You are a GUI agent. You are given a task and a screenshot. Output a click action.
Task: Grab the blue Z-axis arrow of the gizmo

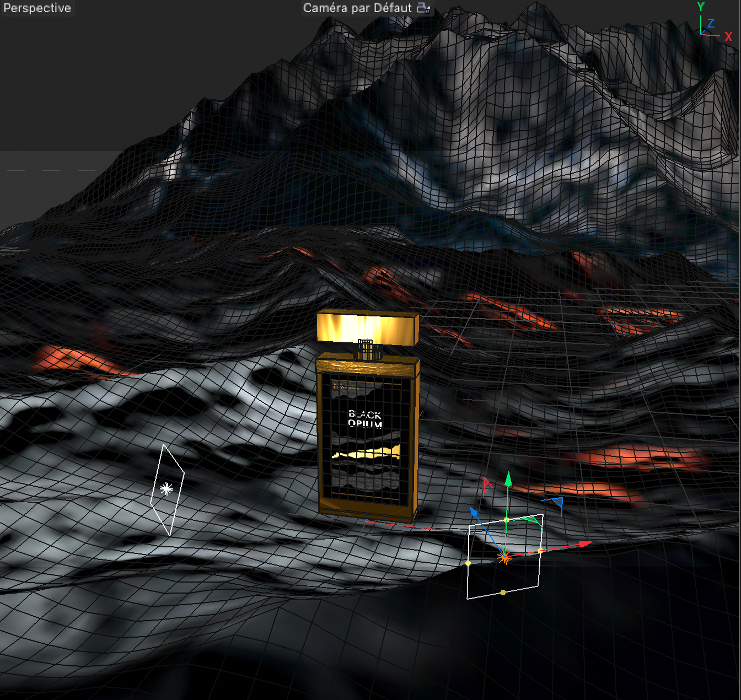474,512
